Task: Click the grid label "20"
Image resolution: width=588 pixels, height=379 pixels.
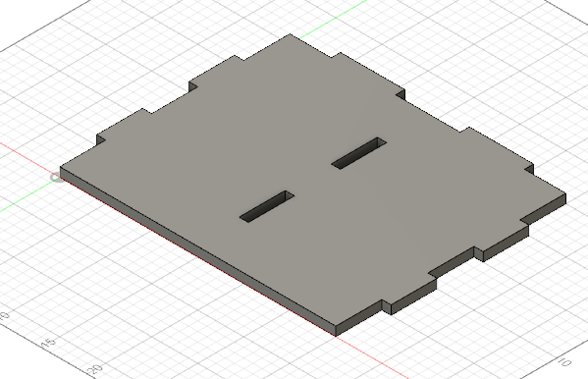Action: pyautogui.click(x=95, y=369)
